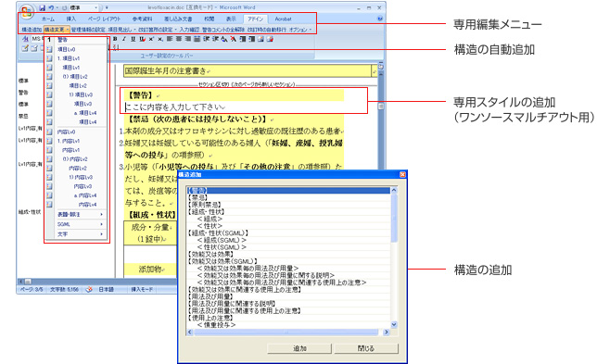
Task: Click the ここに内容を入力して下さい placeholder text
Action: click(174, 107)
